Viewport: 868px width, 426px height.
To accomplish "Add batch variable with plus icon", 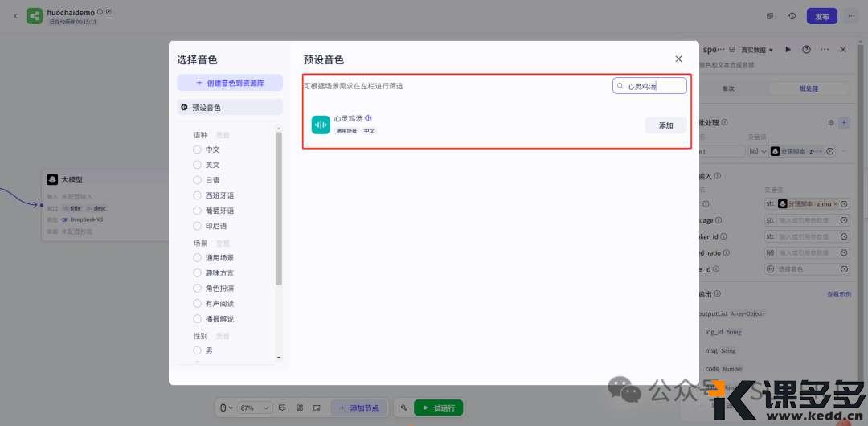I will click(844, 123).
